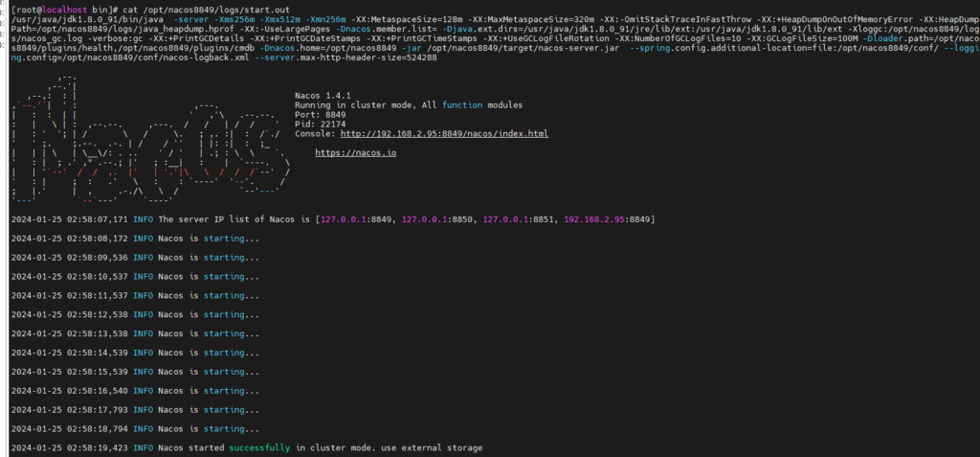980x457 pixels.
Task: Click 127.0.0.1:8849 in the server IP list
Action: [354, 219]
